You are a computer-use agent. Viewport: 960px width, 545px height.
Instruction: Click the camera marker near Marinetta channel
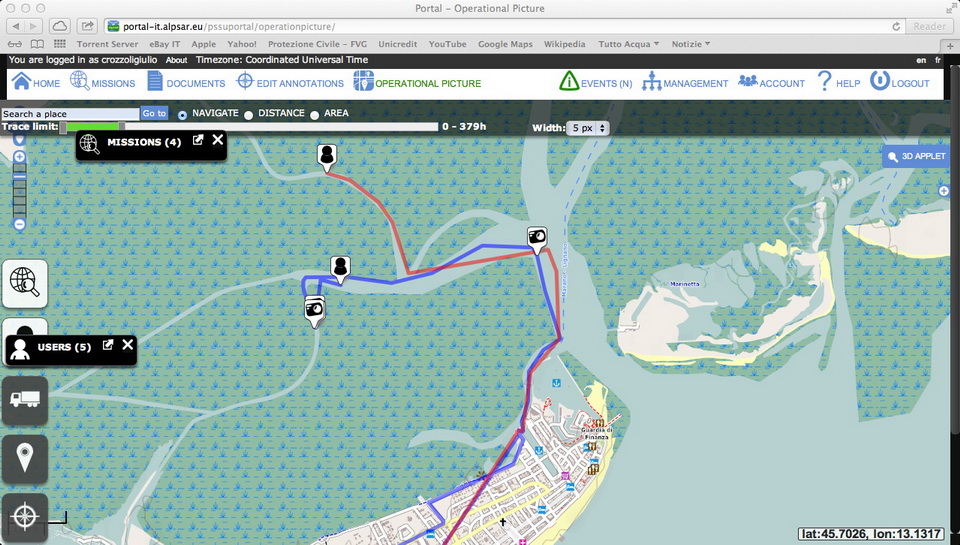537,237
